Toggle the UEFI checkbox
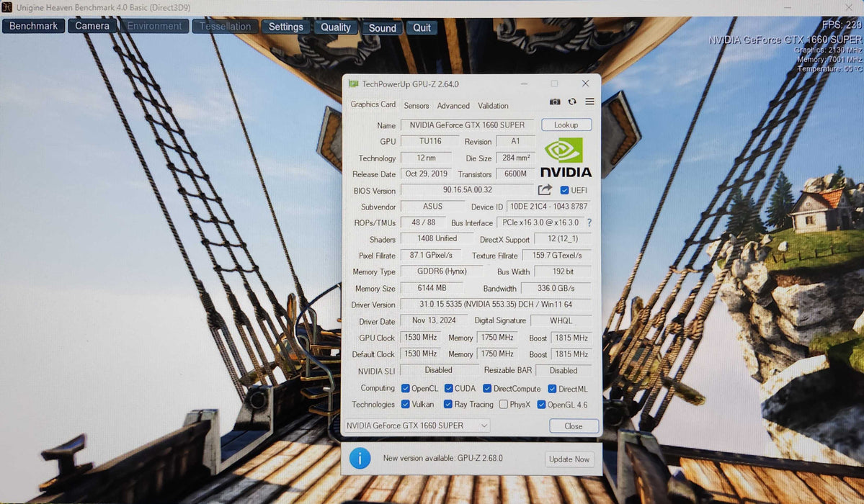Screen dimensions: 864x504 (x=565, y=190)
